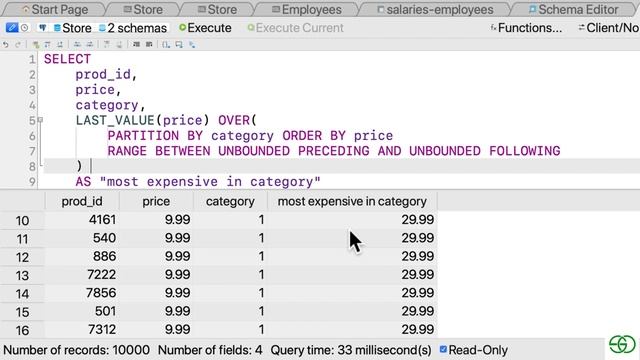Image resolution: width=640 pixels, height=360 pixels.
Task: Click the Execute Current button
Action: click(x=296, y=28)
